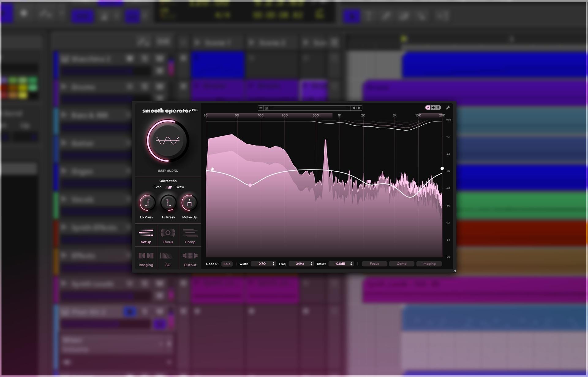
Task: Select the B comparison state
Action: (x=438, y=108)
